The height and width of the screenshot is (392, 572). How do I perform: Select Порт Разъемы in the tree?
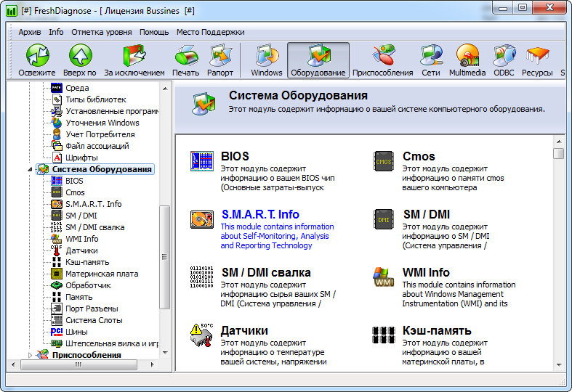(x=92, y=309)
